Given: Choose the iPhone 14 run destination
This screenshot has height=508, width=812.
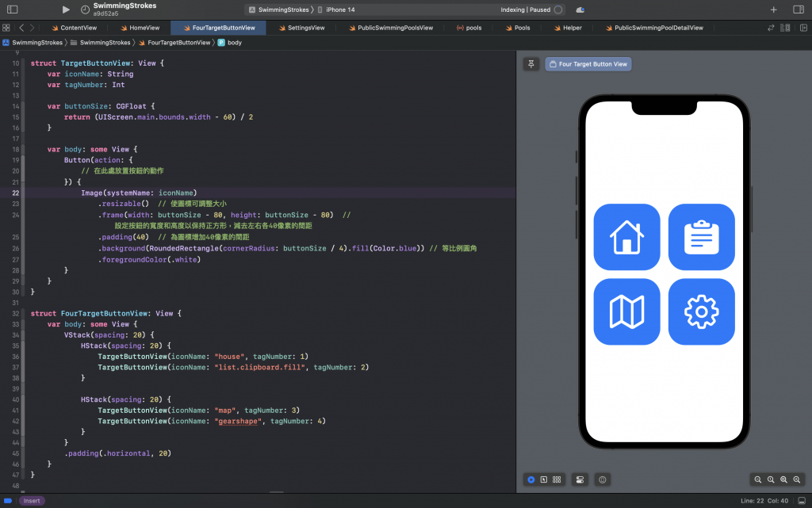Looking at the screenshot, I should (x=336, y=10).
